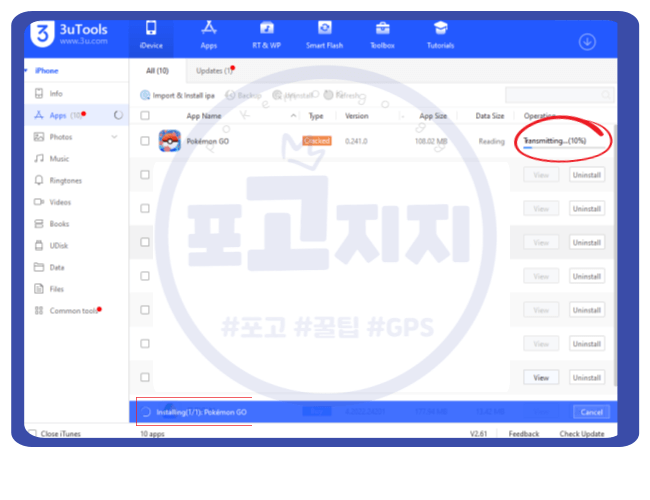Select Data in the sidebar

76,267
